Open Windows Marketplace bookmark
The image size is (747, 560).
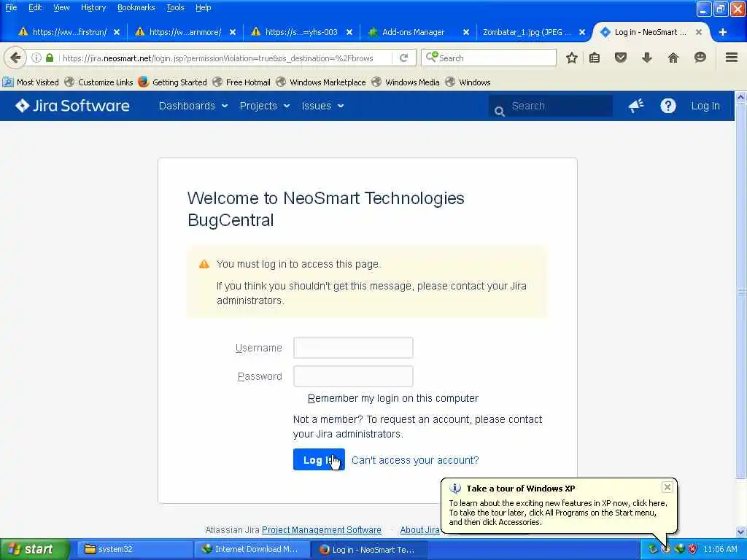coord(321,82)
